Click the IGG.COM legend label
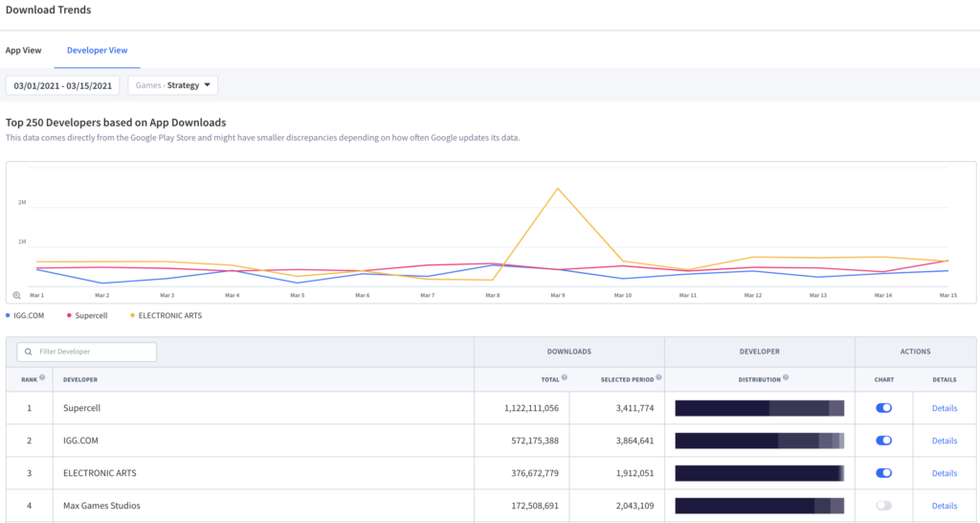980x523 pixels. click(29, 315)
